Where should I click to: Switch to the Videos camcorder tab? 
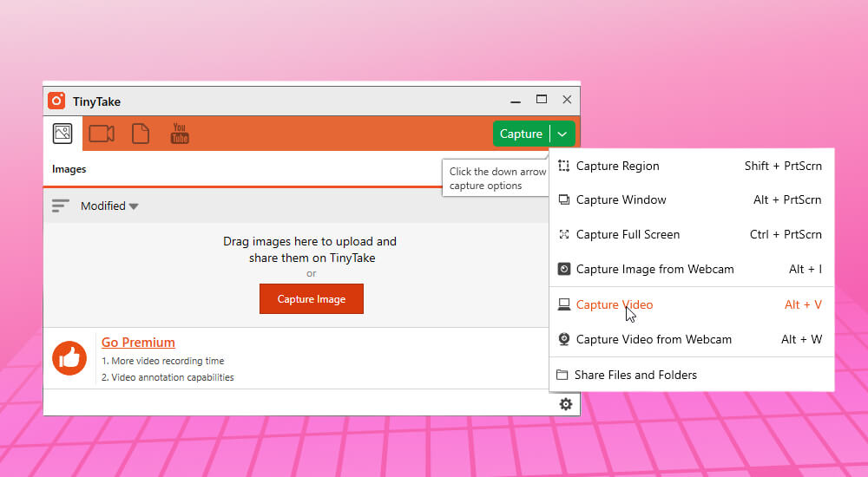[102, 134]
